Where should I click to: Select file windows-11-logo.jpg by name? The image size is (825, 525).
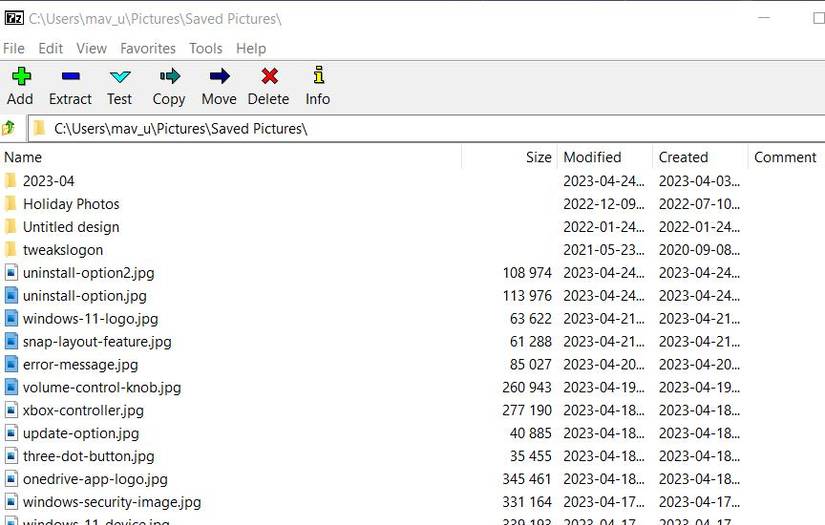click(x=90, y=319)
